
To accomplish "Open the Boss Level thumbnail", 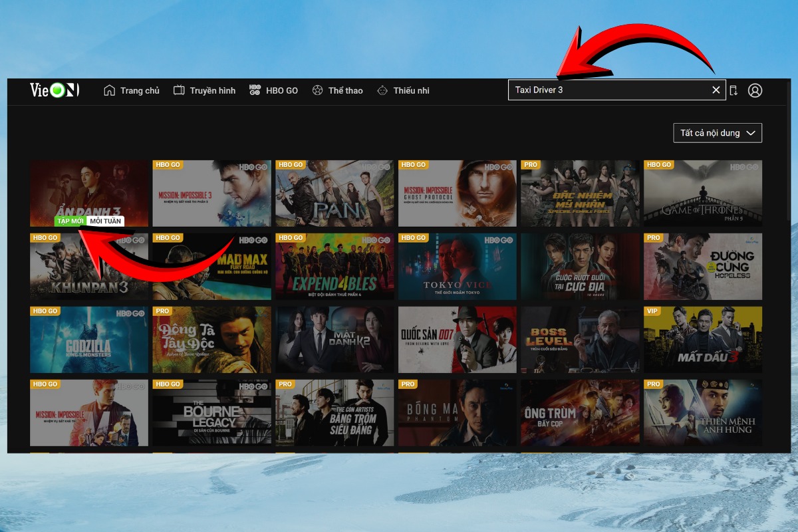I will 580,339.
